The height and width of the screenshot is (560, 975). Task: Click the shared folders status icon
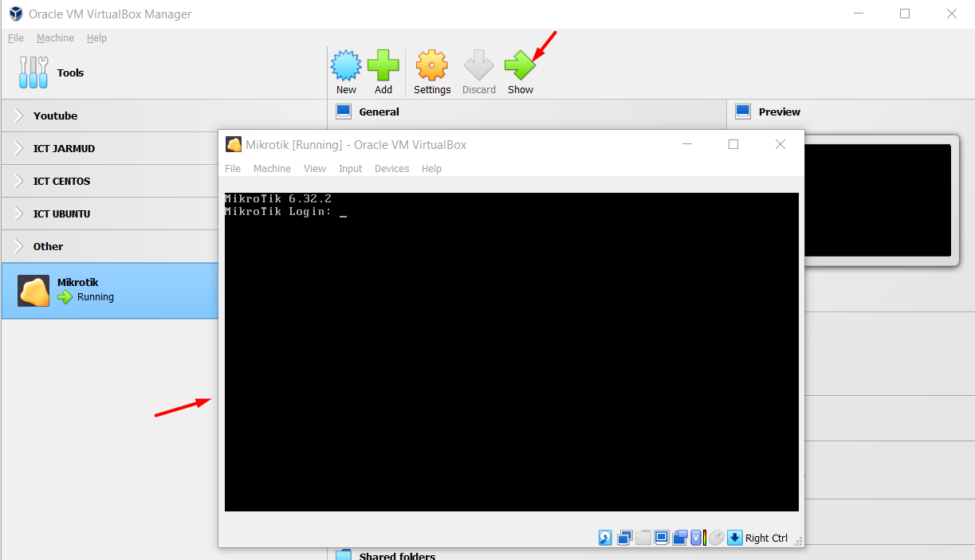[x=643, y=538]
